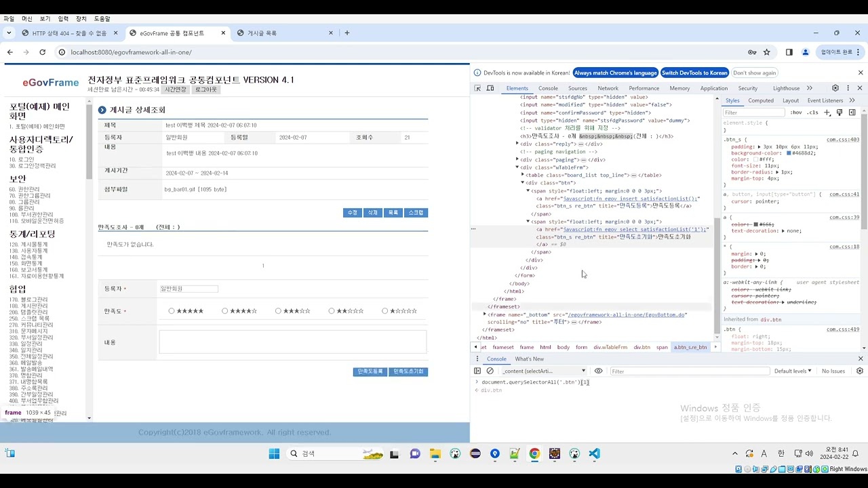Click the 삭제 delete button

point(373,213)
